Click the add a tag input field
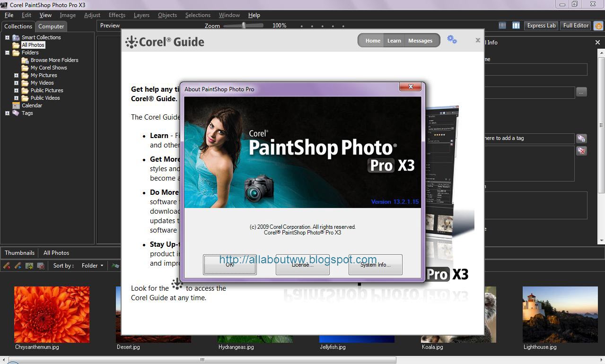This screenshot has width=605, height=364. pyautogui.click(x=528, y=139)
